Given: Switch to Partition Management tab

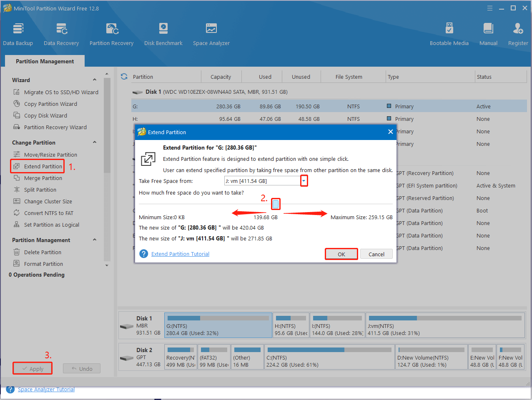Looking at the screenshot, I should [x=45, y=61].
